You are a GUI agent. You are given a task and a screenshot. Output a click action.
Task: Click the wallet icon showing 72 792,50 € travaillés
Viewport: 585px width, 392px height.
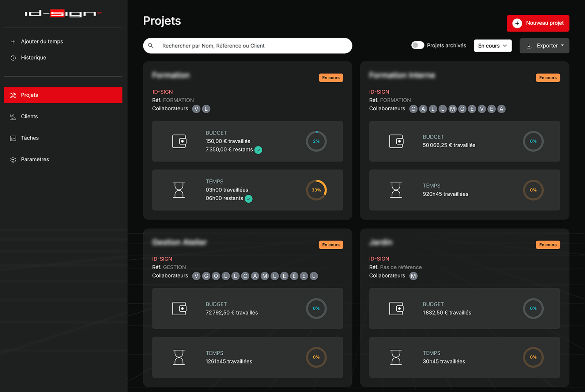tap(179, 308)
